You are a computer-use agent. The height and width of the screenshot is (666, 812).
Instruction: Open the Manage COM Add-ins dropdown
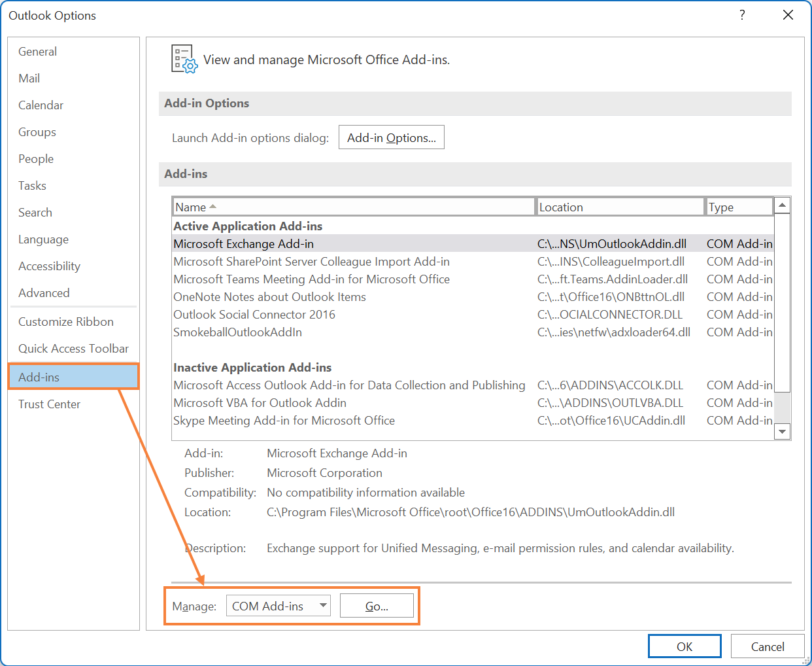click(278, 606)
